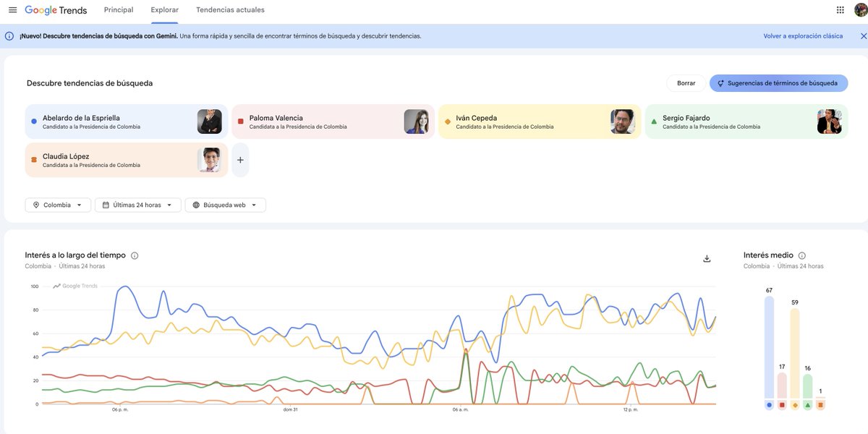Select the Paloma Valencia term
The image size is (868, 434).
pyautogui.click(x=333, y=122)
